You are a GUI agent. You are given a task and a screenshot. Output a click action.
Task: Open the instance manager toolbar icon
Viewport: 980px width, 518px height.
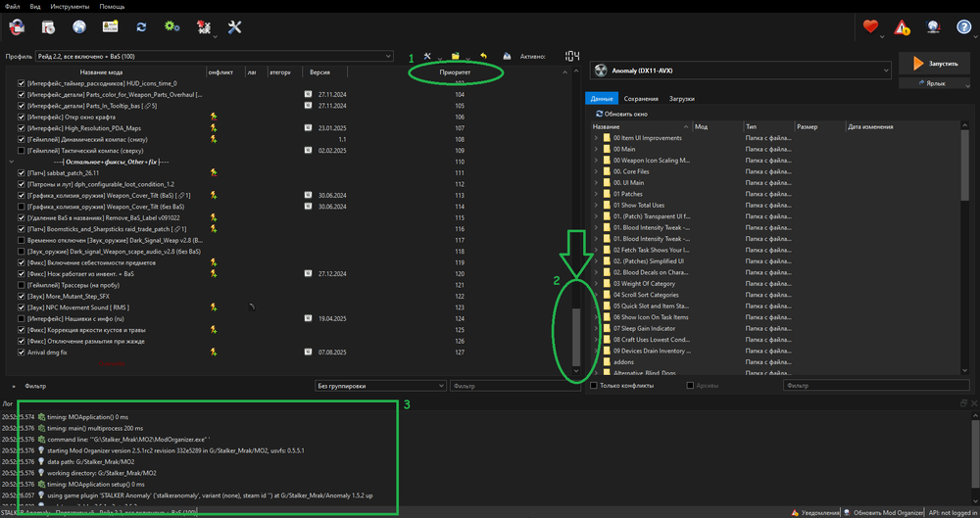[17, 26]
